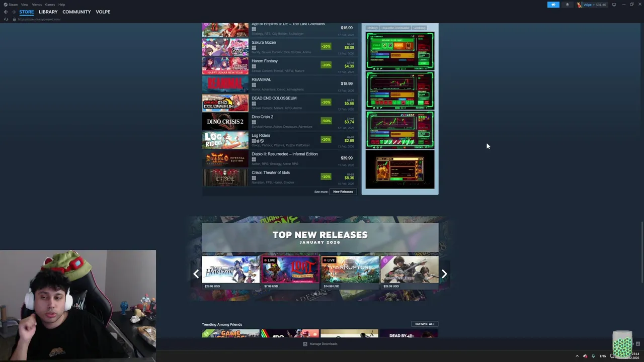
Task: Open the StarRupture carousel card
Action: (x=350, y=273)
